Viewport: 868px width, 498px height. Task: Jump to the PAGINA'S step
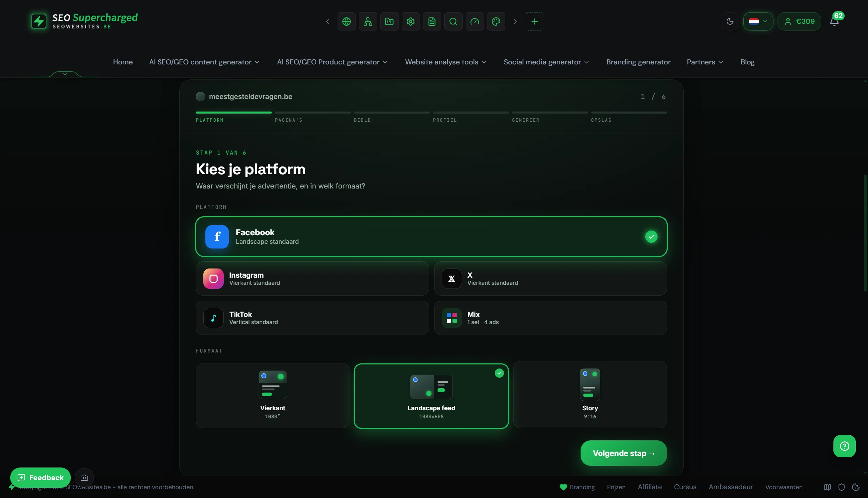pos(288,120)
